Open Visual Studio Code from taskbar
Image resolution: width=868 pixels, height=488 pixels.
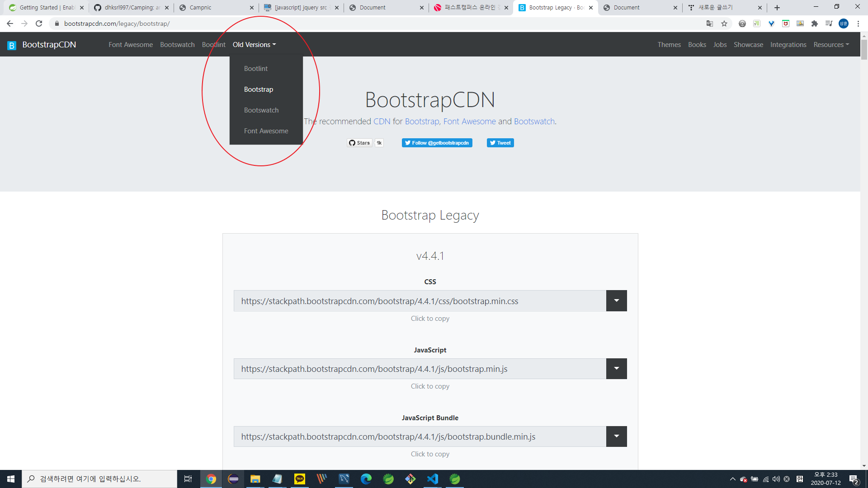coord(433,479)
